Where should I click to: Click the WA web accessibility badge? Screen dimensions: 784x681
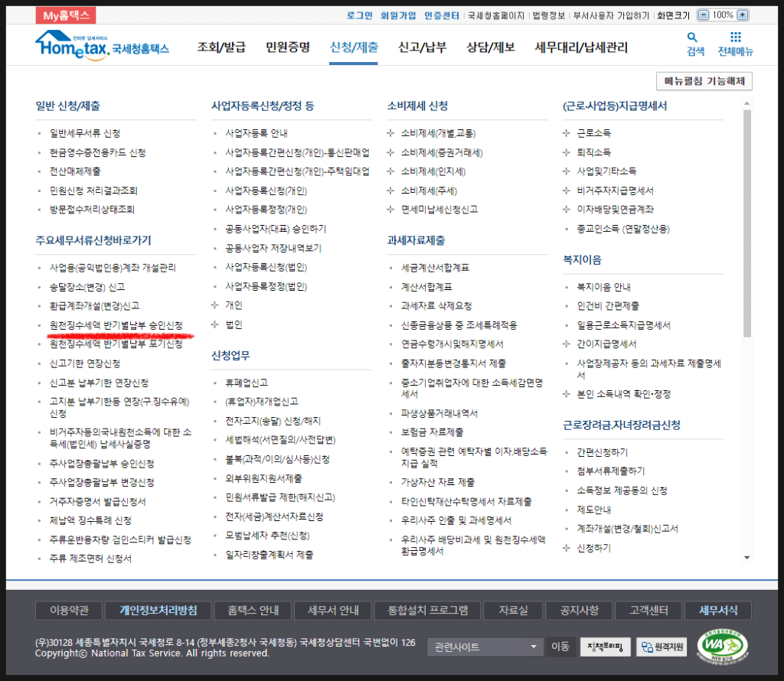[721, 647]
